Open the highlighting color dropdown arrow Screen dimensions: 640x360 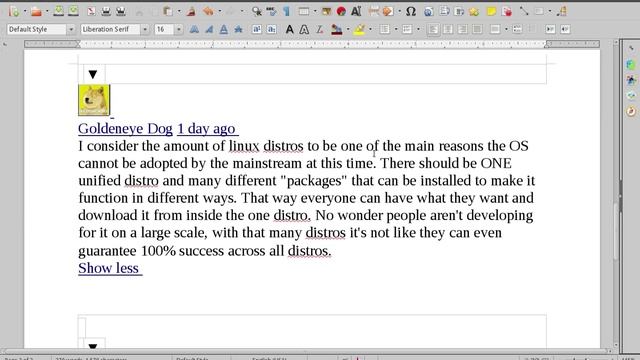tap(370, 29)
